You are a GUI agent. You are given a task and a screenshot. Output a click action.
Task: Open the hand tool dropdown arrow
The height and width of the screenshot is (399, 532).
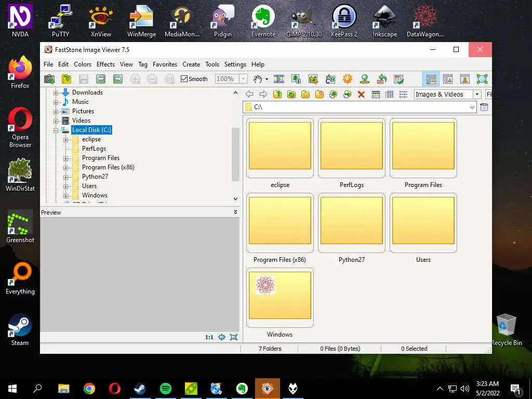[x=267, y=79]
